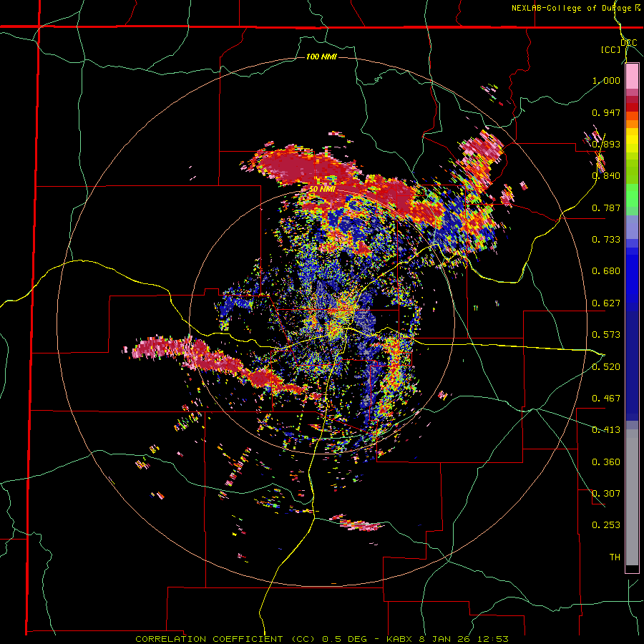This screenshot has width=644, height=644.
Task: Click the pink swatch atop the color bar
Action: coord(632,76)
